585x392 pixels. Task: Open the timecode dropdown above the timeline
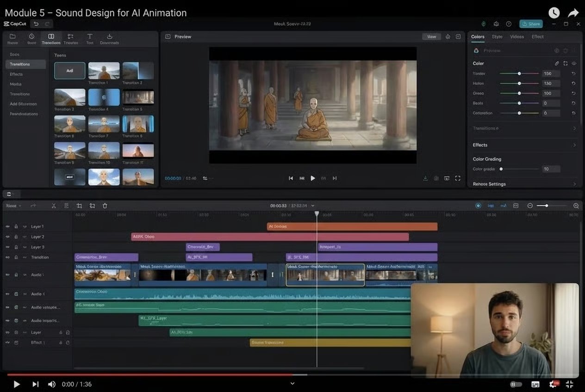coord(313,205)
